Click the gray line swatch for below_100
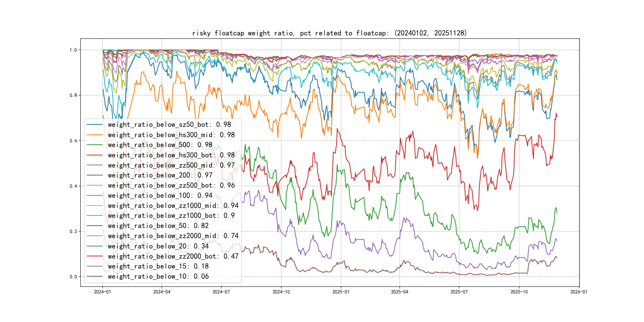644x322 pixels. click(x=95, y=196)
